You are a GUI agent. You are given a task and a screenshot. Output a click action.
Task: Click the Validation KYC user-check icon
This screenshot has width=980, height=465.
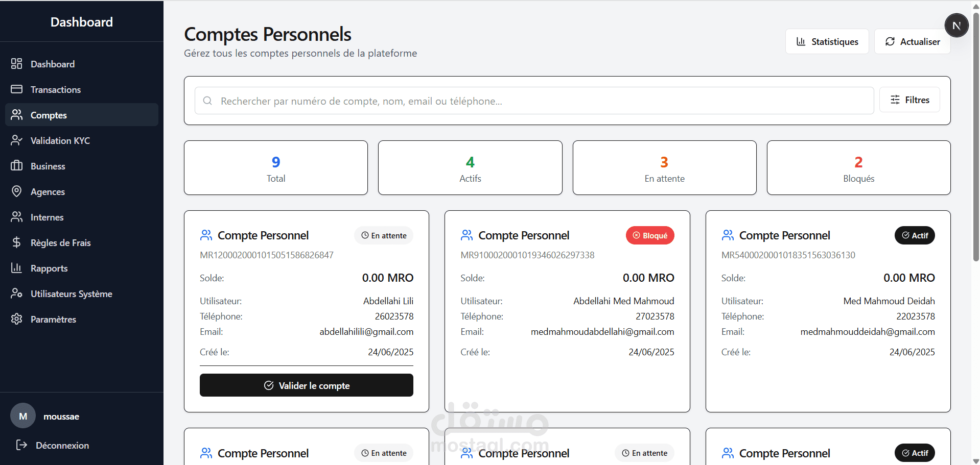(16, 140)
